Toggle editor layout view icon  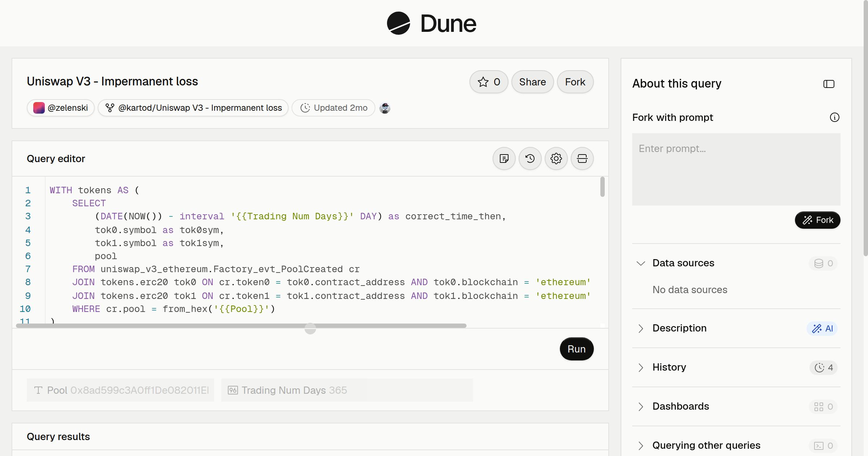582,159
